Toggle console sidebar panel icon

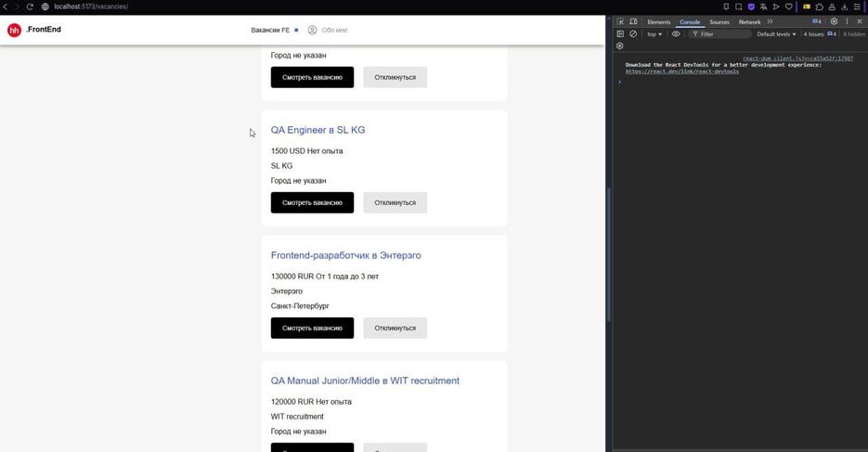coord(620,34)
